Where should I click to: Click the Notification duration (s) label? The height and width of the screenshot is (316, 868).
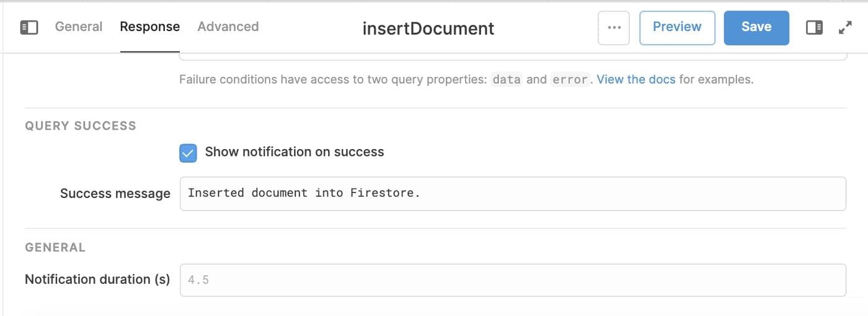[x=97, y=279]
